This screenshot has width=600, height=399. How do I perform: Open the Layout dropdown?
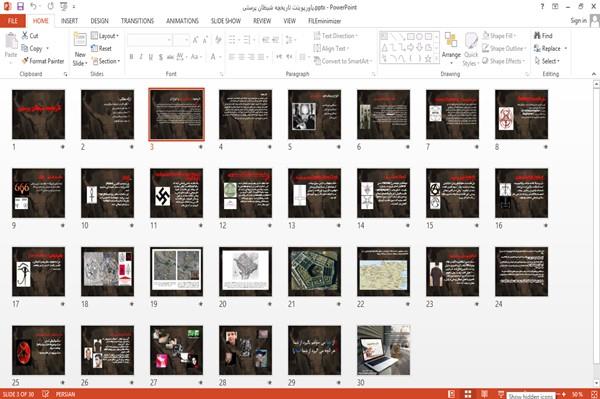[105, 36]
